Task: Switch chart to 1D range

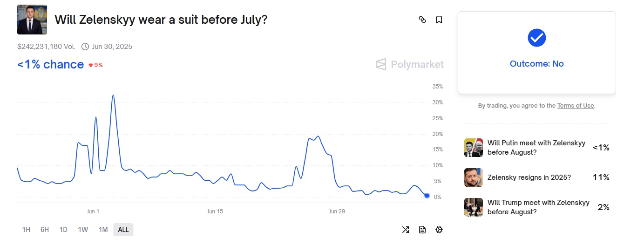Action: click(63, 230)
